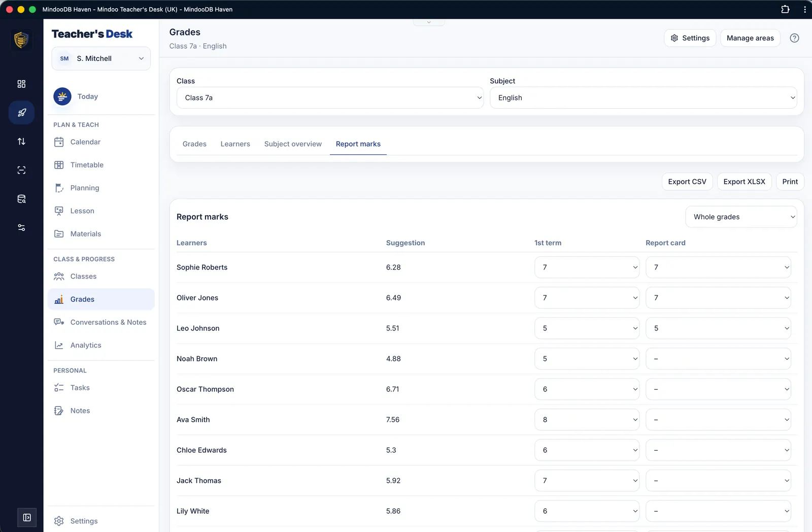Click the Materials folder icon

pyautogui.click(x=59, y=234)
